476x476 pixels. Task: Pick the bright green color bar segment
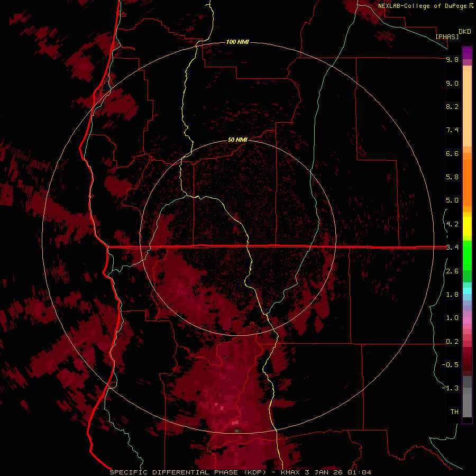click(467, 255)
